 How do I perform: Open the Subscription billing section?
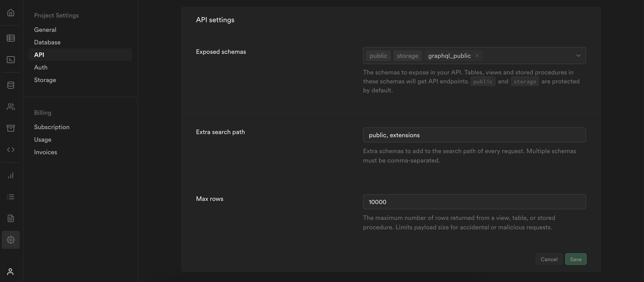coord(52,127)
